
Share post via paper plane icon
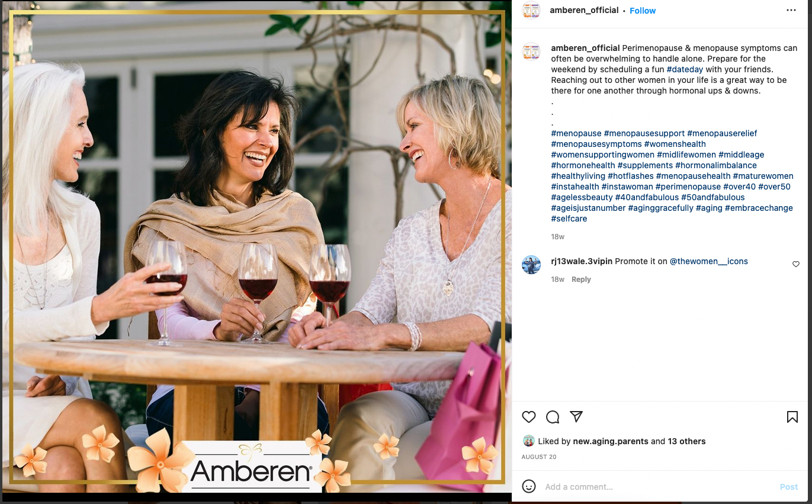576,416
